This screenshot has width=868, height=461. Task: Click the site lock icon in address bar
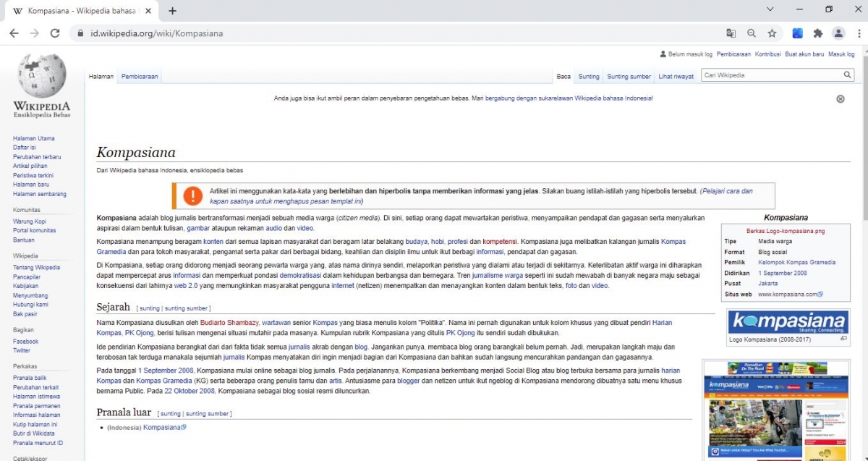[80, 33]
